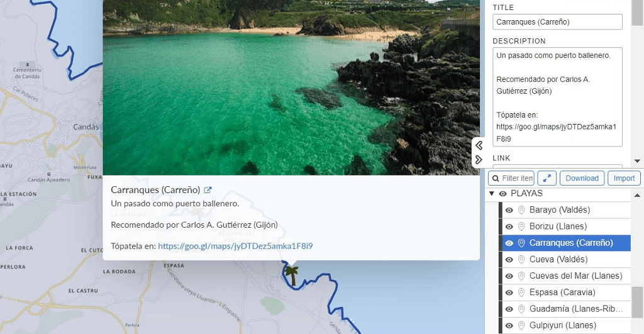Click the double-left chevron panel icon
The width and height of the screenshot is (644, 334).
point(479,145)
